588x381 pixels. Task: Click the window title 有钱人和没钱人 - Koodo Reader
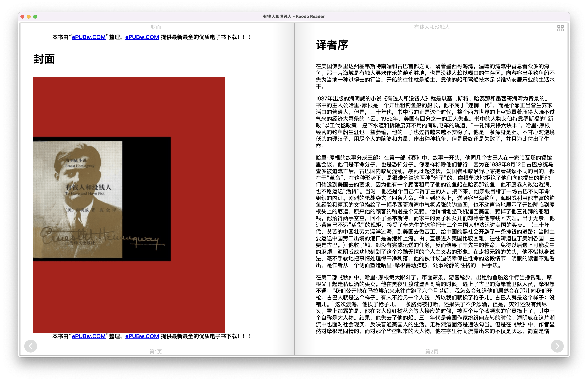[294, 17]
